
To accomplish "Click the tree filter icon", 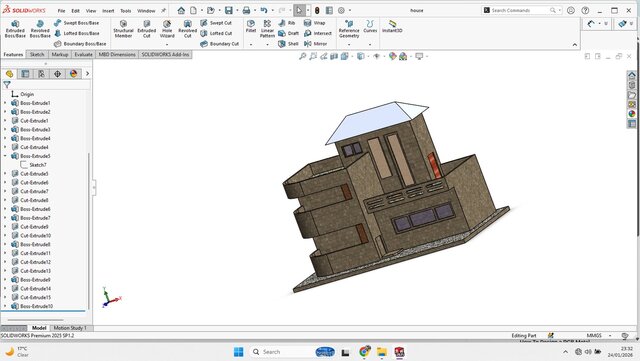I will click(x=7, y=85).
